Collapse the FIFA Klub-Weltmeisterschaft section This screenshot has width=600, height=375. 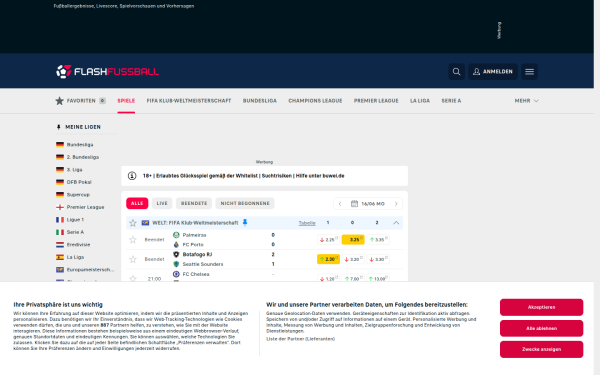396,223
